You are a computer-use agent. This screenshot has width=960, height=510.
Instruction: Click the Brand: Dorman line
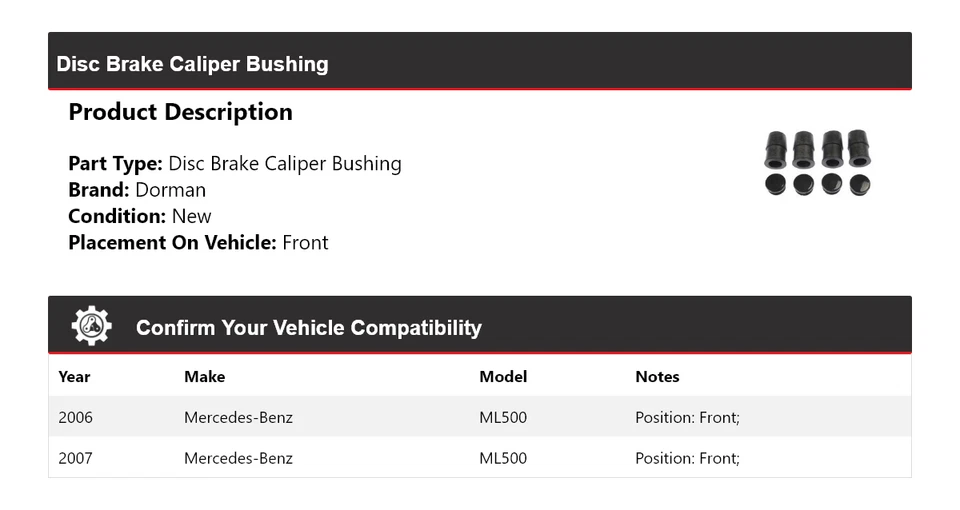[x=137, y=190]
